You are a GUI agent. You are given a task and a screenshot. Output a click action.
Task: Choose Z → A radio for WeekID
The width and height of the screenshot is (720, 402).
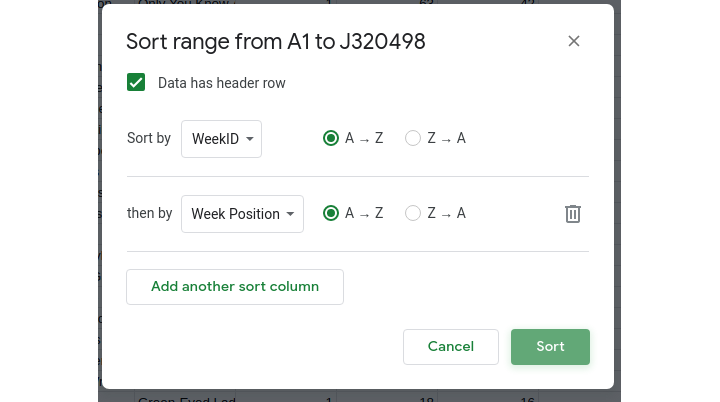(x=413, y=138)
